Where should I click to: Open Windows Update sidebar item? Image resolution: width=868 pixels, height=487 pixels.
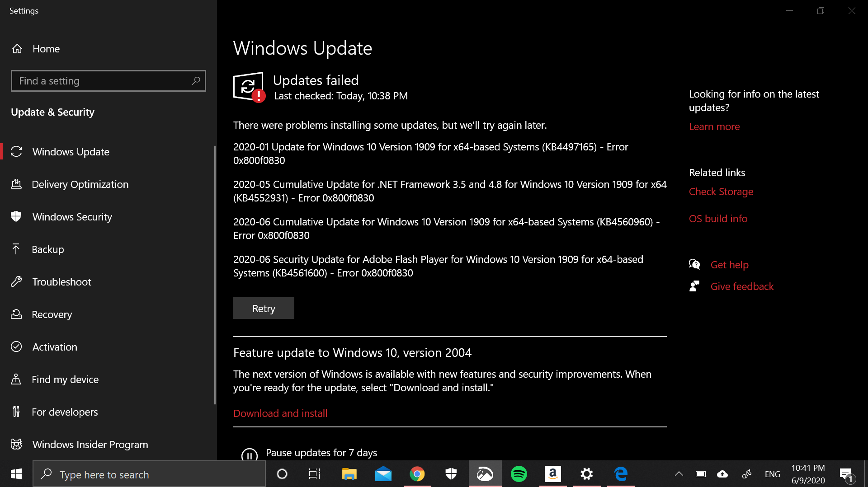(108, 152)
